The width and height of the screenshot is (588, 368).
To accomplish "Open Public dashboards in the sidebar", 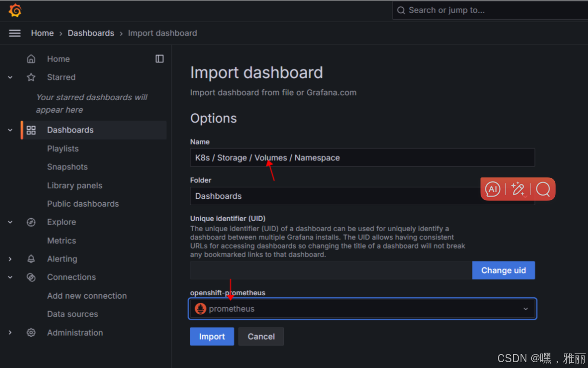I will coord(83,204).
